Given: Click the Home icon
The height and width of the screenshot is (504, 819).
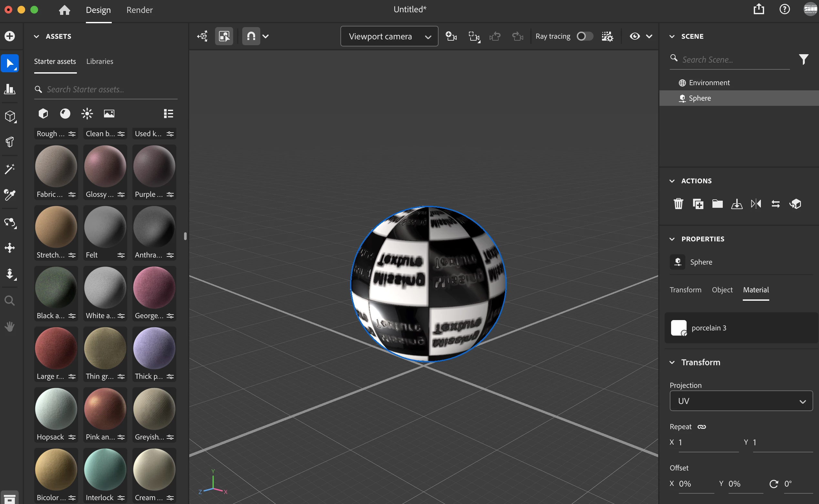Looking at the screenshot, I should pos(64,10).
